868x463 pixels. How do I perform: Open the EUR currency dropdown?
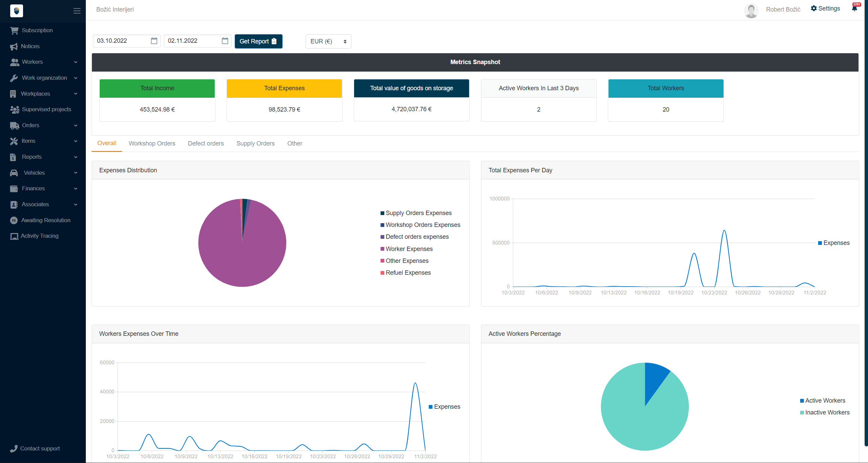(328, 41)
